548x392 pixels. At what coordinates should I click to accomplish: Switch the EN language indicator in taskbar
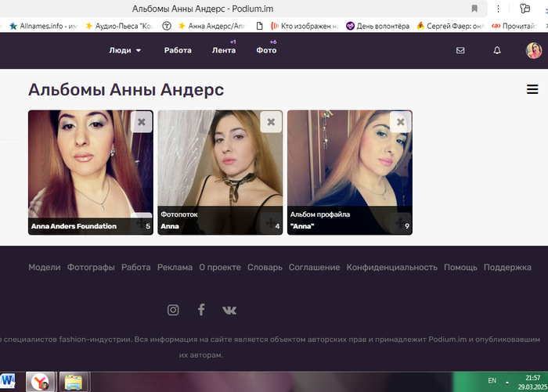tap(492, 380)
